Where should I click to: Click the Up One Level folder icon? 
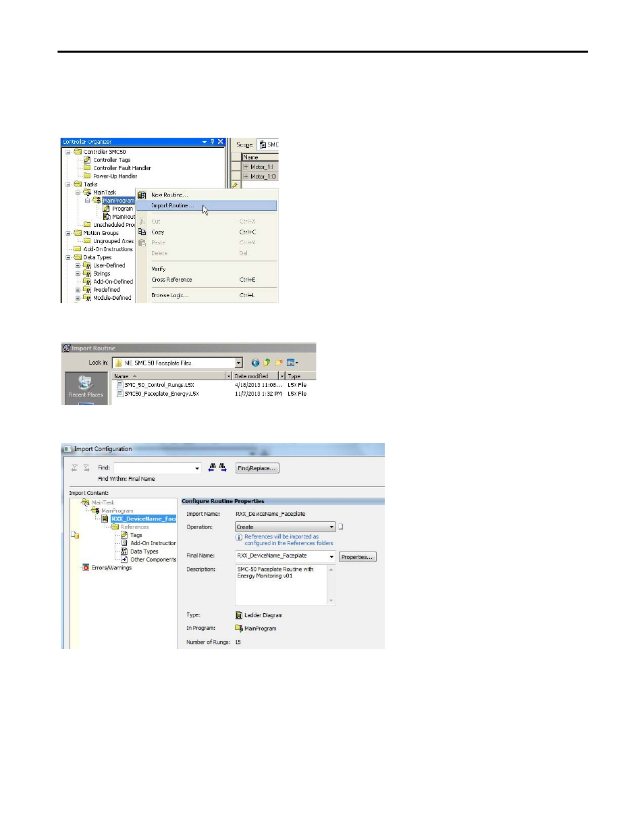267,363
